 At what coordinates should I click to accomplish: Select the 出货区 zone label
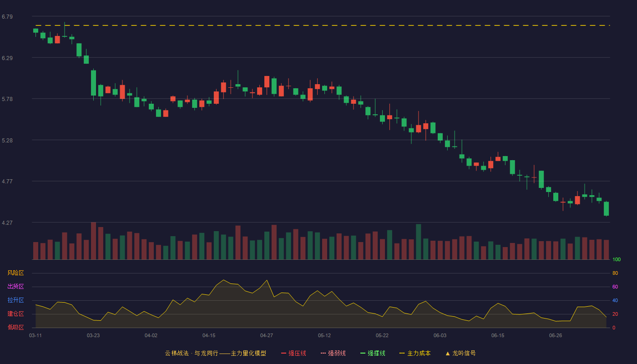15,287
